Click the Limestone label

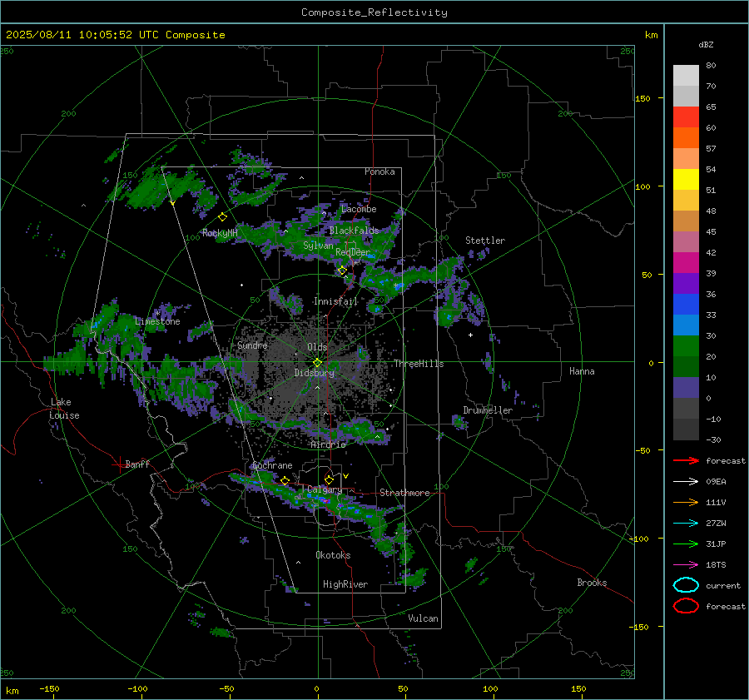pos(157,321)
